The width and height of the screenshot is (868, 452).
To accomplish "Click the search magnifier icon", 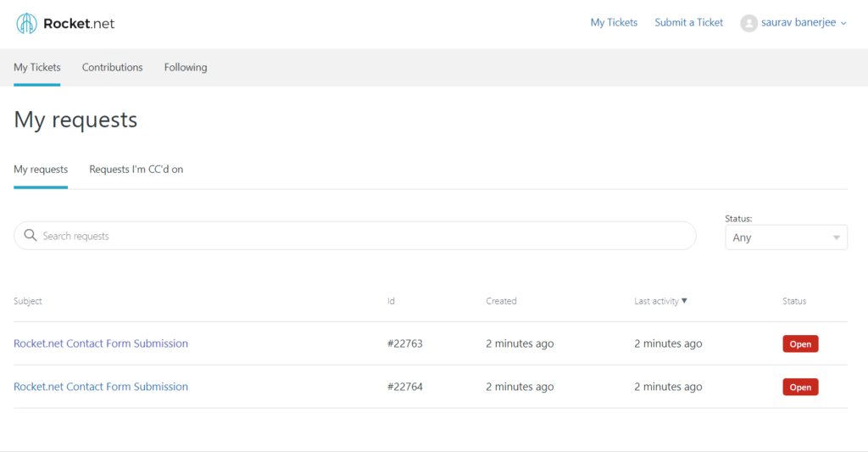I will [31, 236].
